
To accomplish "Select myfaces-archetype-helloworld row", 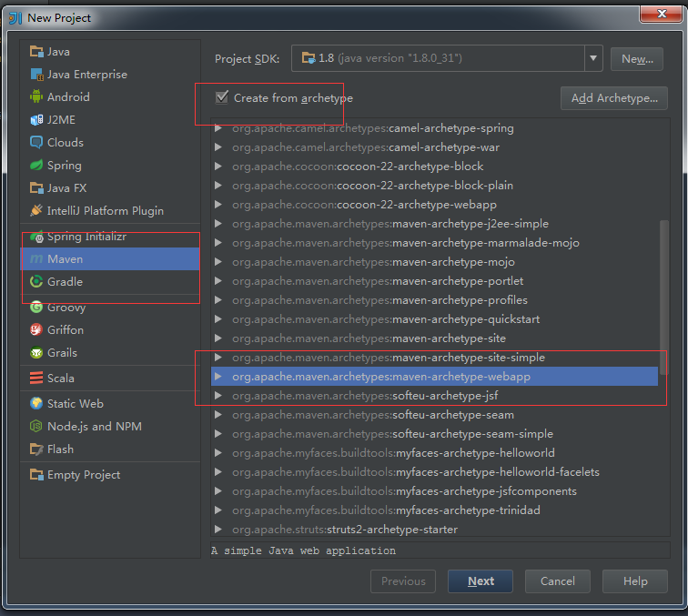I will 434,453.
